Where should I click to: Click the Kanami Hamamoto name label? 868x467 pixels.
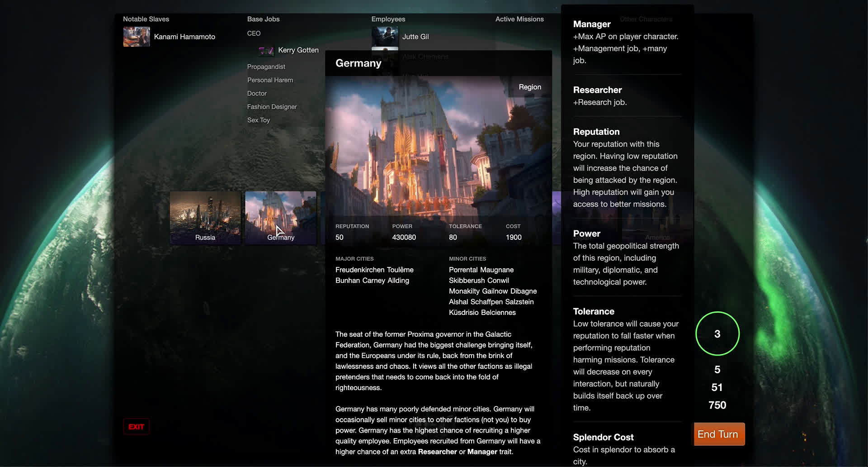[x=184, y=37]
